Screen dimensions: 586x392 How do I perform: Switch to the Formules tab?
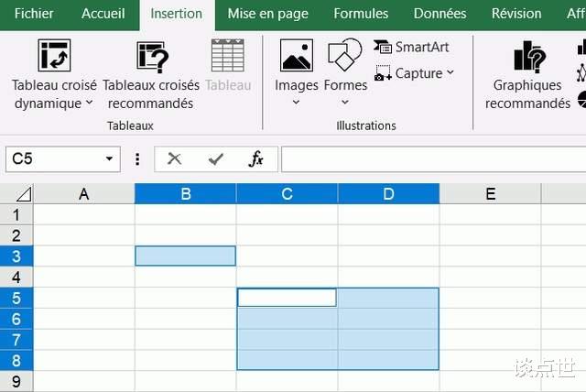pos(361,14)
